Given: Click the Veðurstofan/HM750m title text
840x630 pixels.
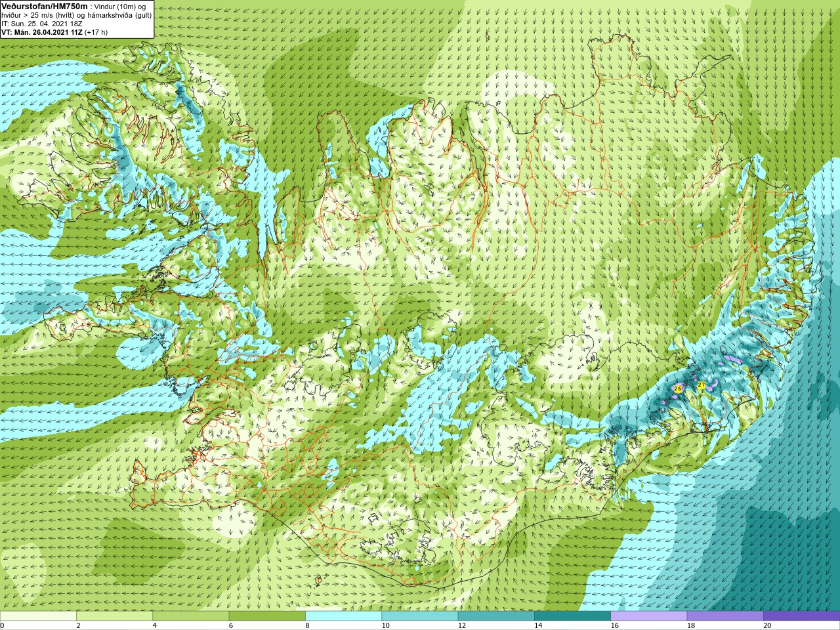Looking at the screenshot, I should pyautogui.click(x=44, y=6).
